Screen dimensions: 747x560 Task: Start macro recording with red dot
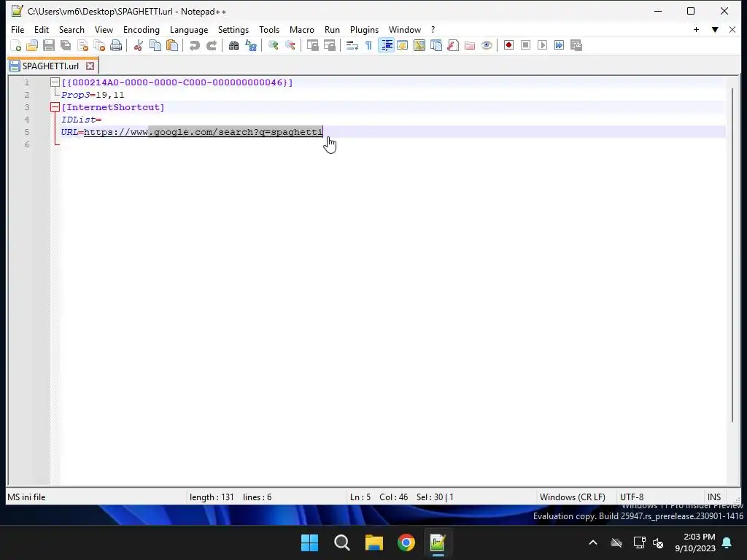point(508,45)
